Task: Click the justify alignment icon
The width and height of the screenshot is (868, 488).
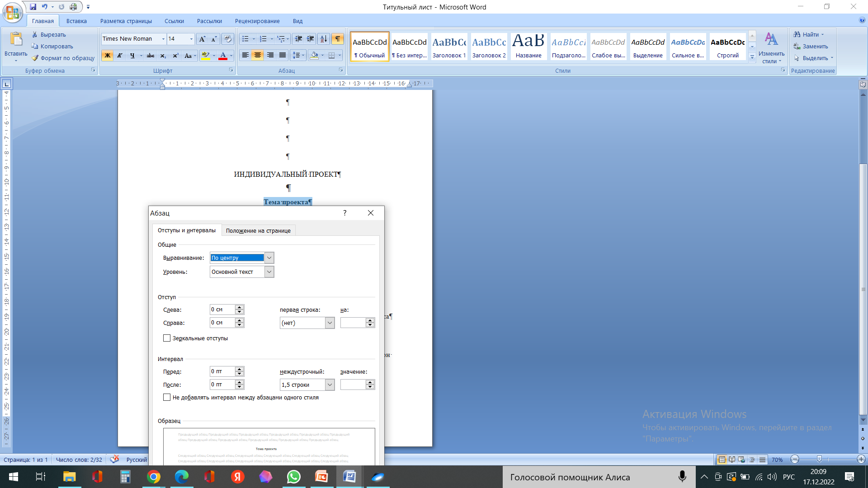Action: [283, 56]
